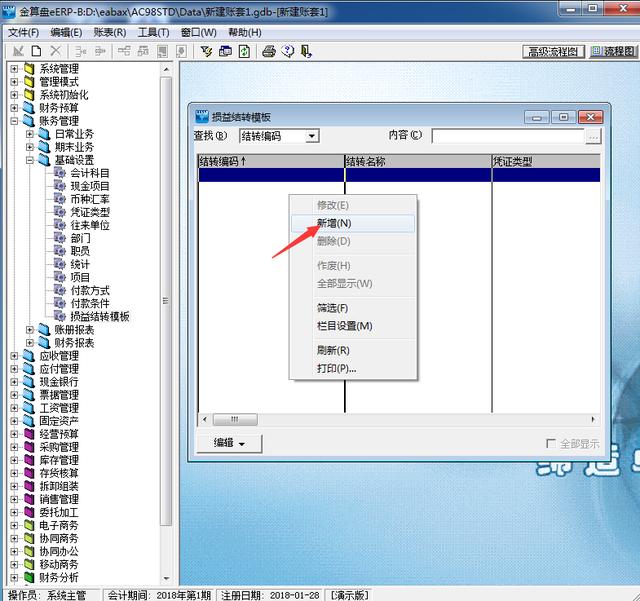Click the printer icon in the toolbar
Screen dimensions: 640x601
pyautogui.click(x=270, y=51)
